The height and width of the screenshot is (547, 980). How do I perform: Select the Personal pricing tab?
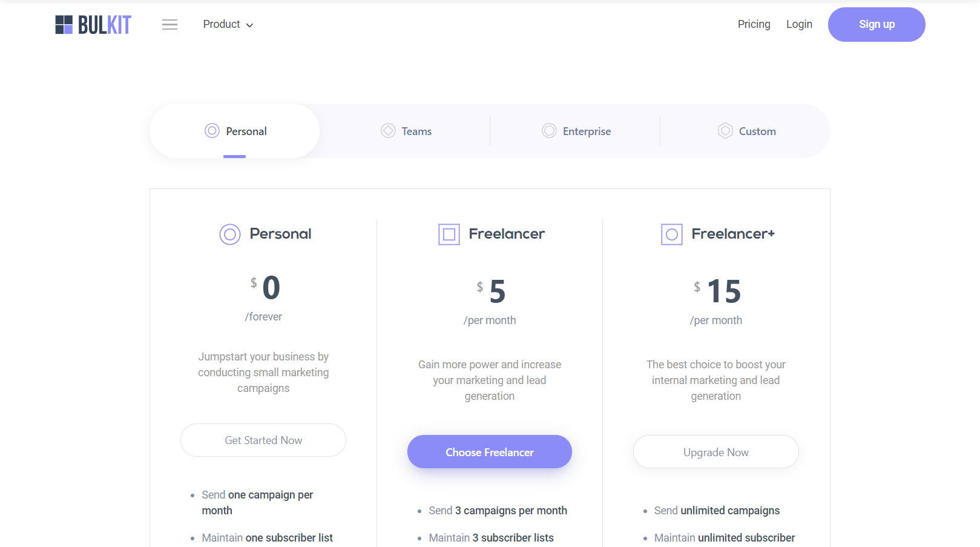click(235, 131)
